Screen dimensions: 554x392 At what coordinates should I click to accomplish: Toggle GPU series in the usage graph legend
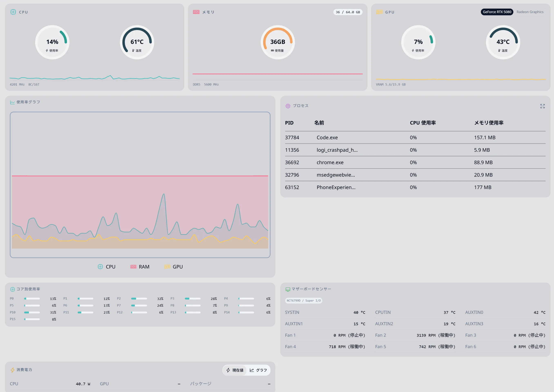[173, 267]
